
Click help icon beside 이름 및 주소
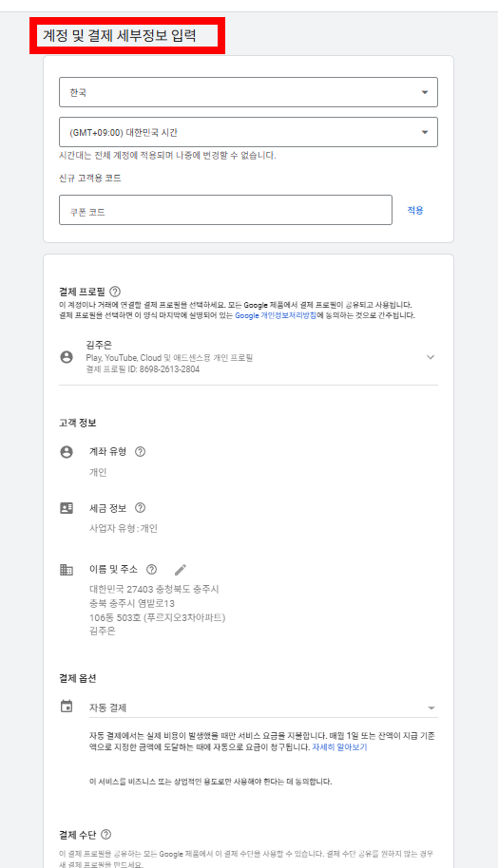click(x=151, y=569)
